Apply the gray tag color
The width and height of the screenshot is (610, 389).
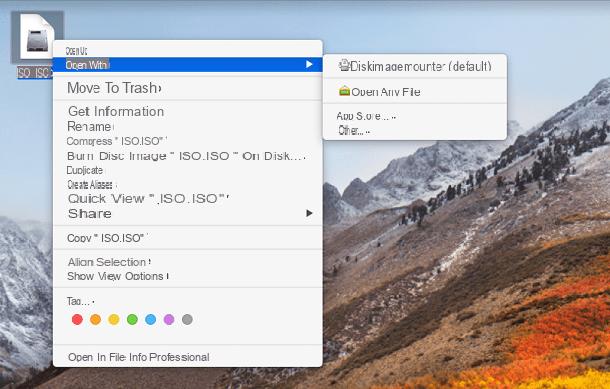pos(187,319)
